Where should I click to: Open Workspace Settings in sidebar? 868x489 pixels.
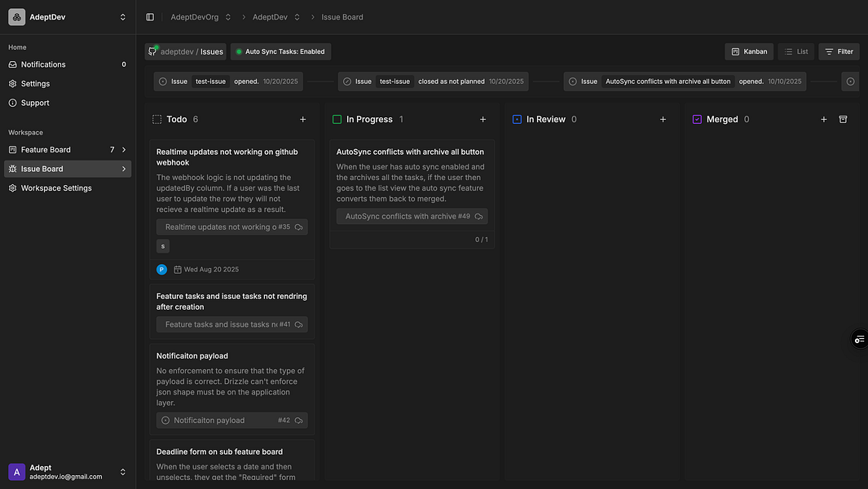56,188
